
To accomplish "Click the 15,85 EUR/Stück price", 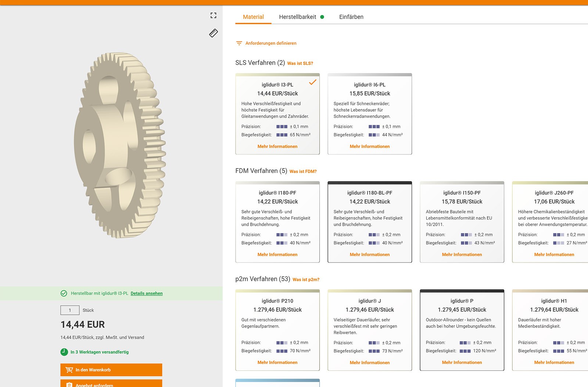I will [370, 94].
